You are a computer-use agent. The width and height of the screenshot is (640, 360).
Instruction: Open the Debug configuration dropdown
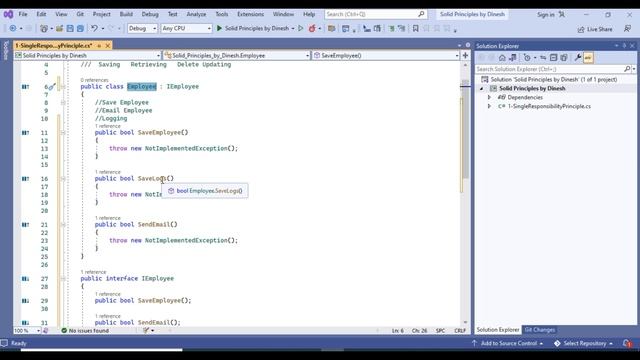(x=142, y=29)
